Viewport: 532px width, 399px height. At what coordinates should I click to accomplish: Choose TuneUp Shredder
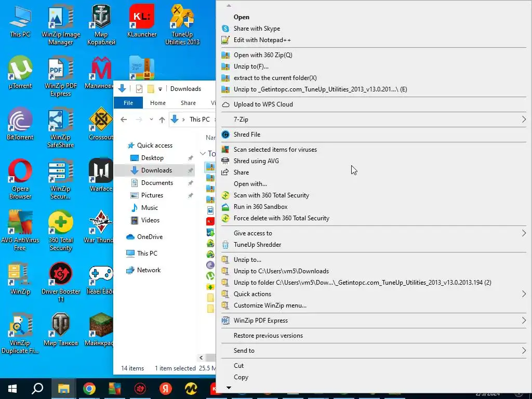click(374, 245)
